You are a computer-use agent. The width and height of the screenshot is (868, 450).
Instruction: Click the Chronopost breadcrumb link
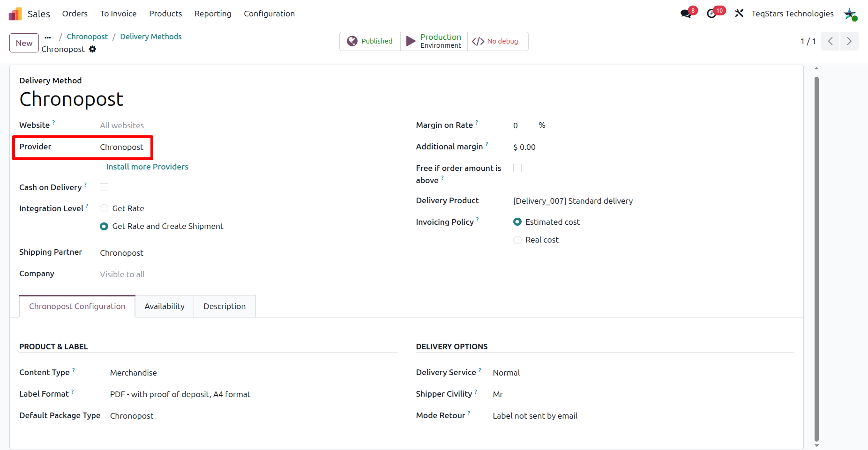tap(87, 37)
